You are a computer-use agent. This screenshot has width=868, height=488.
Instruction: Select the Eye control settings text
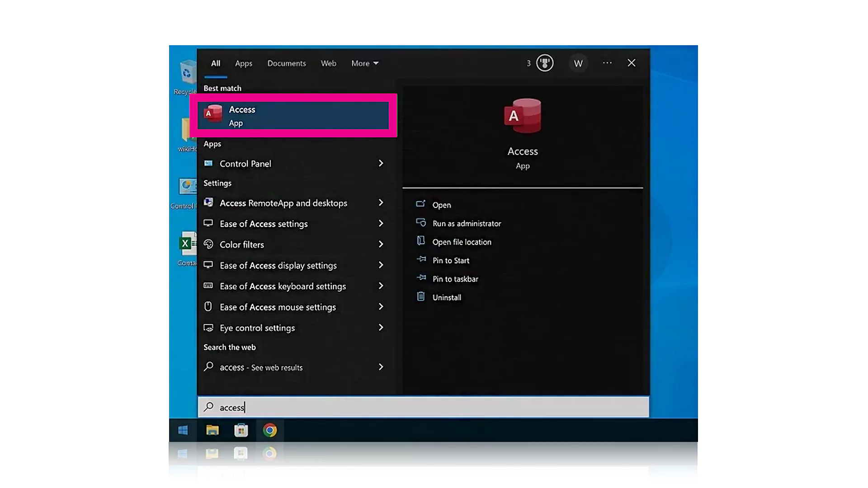(x=257, y=328)
